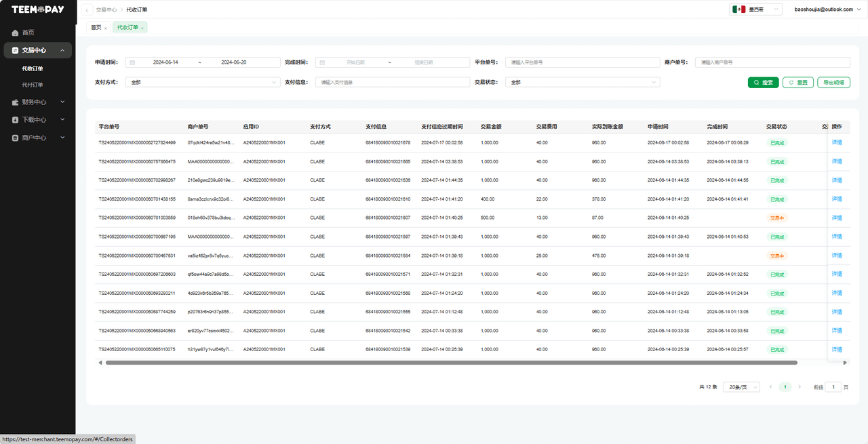Click payment info 684180093010021610
Image resolution: width=868 pixels, height=444 pixels.
[388, 199]
